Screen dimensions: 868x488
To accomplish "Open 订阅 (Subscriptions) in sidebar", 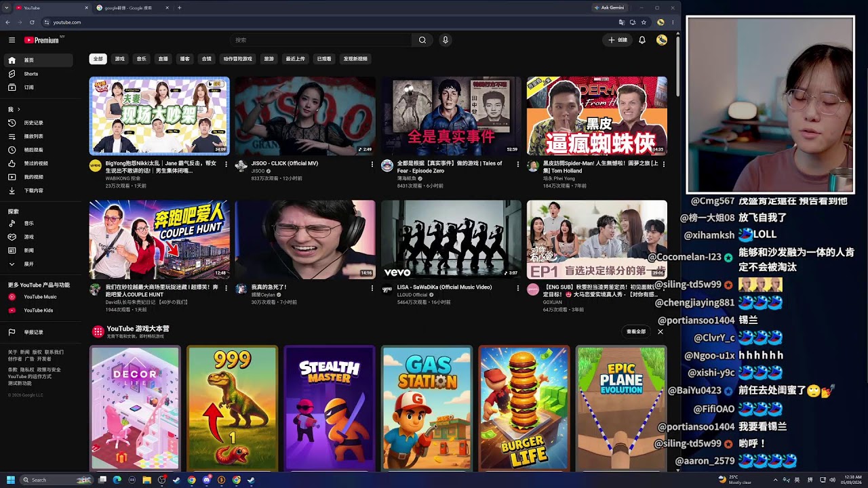I will [39, 87].
